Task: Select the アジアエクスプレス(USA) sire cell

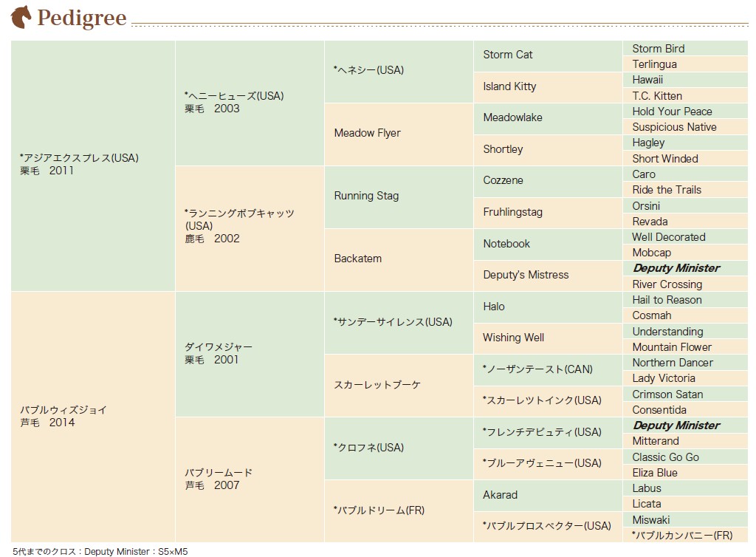Action: (93, 165)
